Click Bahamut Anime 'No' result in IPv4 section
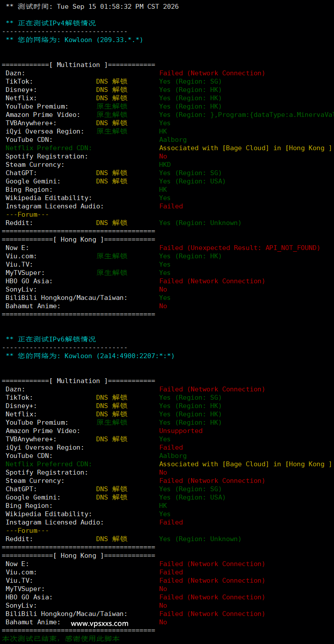Viewport: 334px width, 644px height. point(163,306)
